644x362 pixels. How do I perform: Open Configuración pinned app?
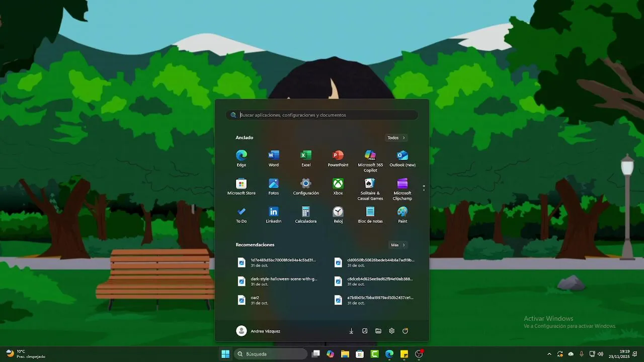pos(306,186)
